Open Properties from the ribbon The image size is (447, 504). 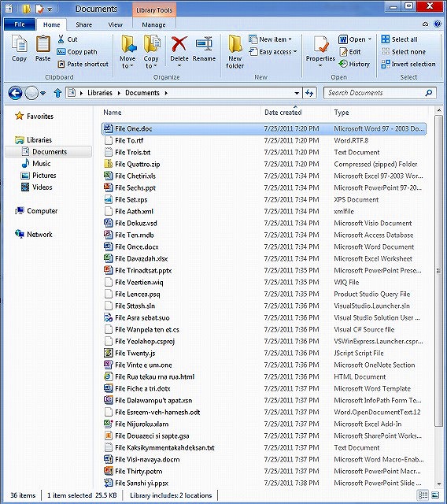click(x=320, y=51)
